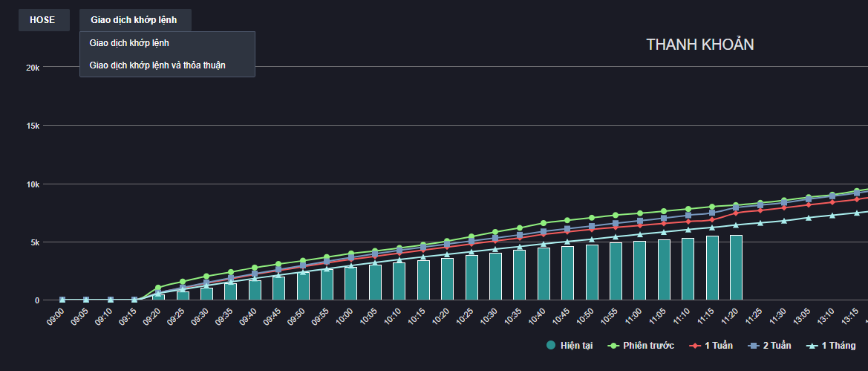Click the blue square icon beside 2 Tuần
The height and width of the screenshot is (371, 868).
coord(752,346)
